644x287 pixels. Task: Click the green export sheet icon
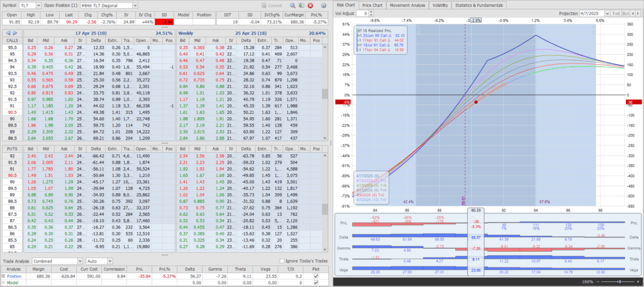coord(301,6)
